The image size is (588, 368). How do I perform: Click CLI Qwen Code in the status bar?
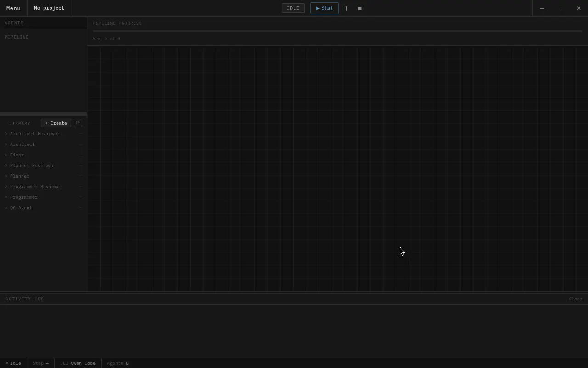click(x=78, y=363)
